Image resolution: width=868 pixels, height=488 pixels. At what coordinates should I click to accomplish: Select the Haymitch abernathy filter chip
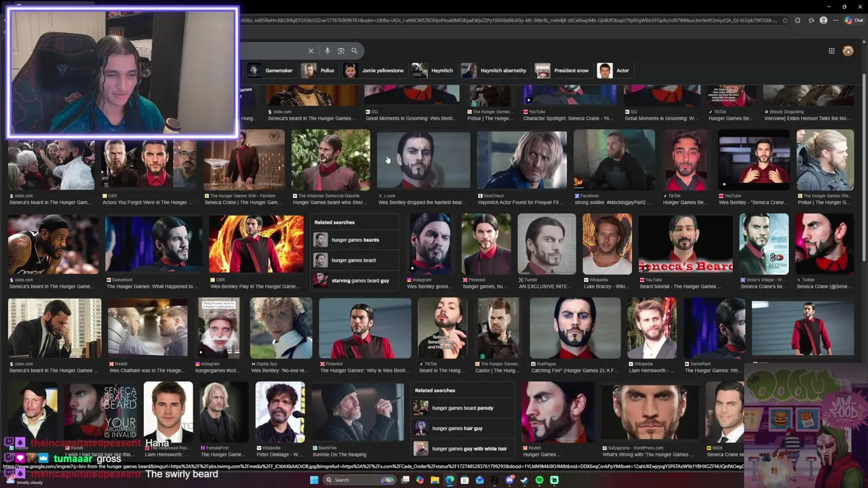[x=494, y=70]
